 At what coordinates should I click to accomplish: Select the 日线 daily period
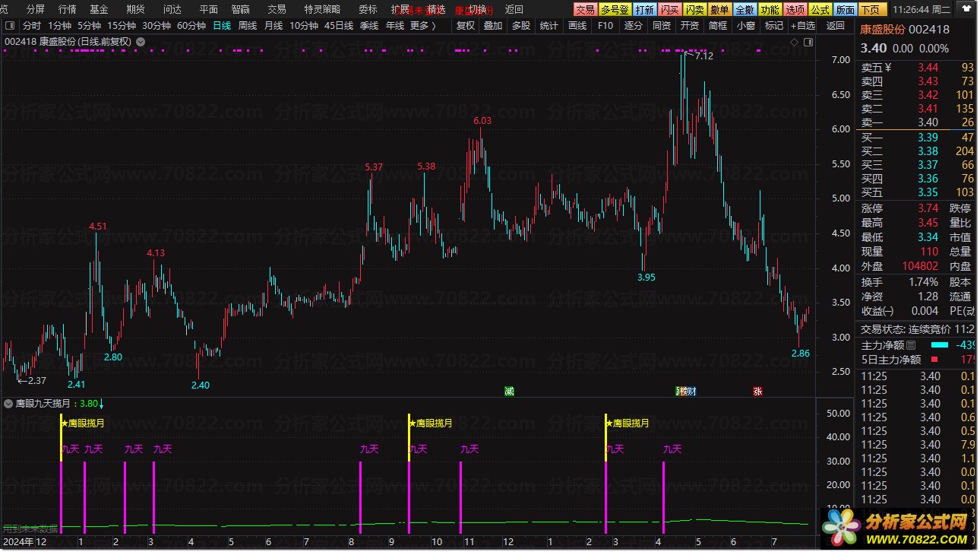click(222, 25)
